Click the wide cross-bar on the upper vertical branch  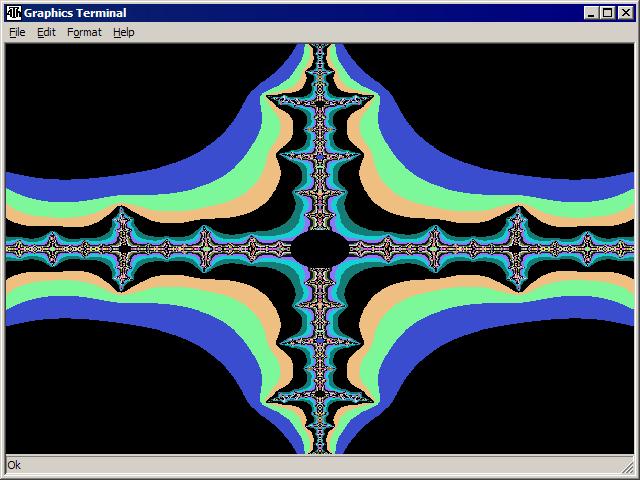[319, 99]
